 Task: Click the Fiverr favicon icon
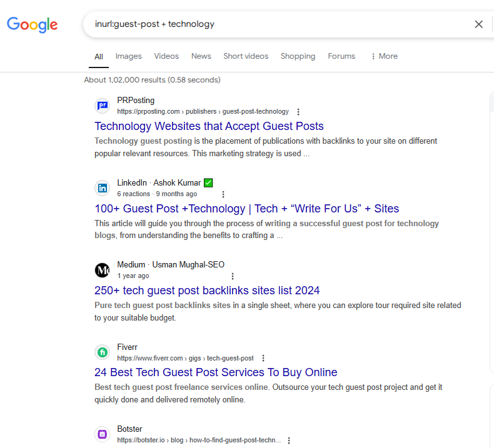(x=103, y=352)
